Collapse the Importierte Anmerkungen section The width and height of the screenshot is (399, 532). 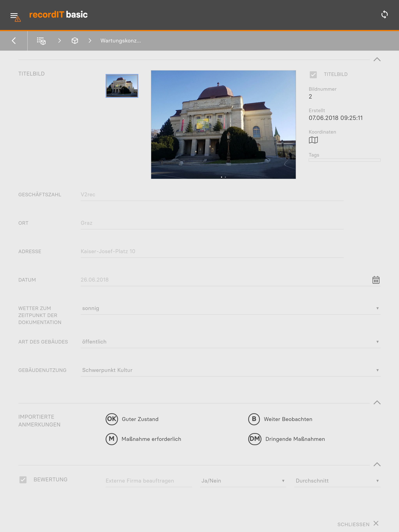[377, 403]
